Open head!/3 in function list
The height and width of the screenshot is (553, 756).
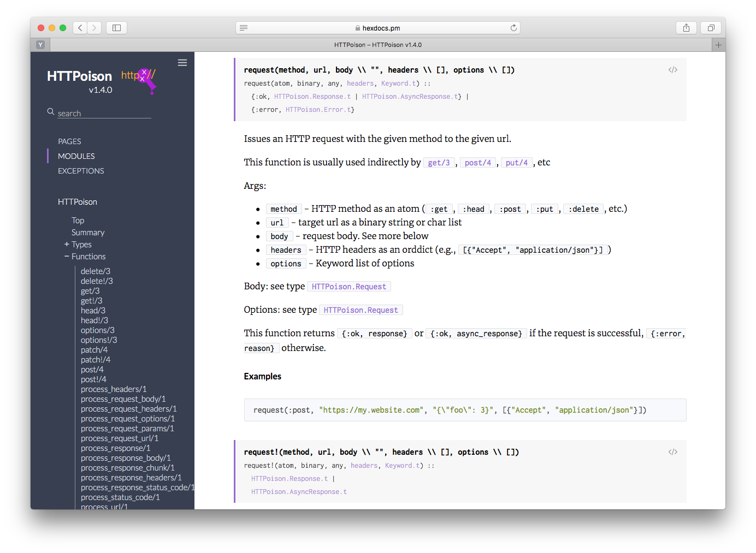pos(94,320)
